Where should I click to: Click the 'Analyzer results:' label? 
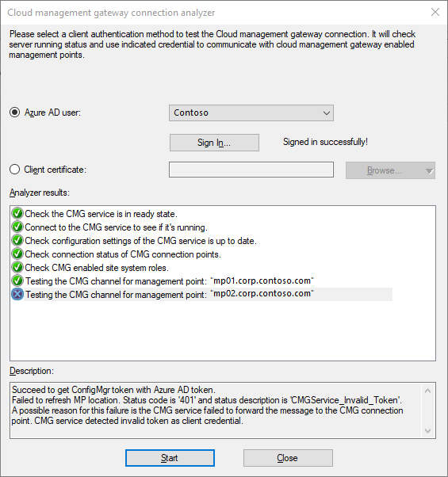(x=40, y=193)
